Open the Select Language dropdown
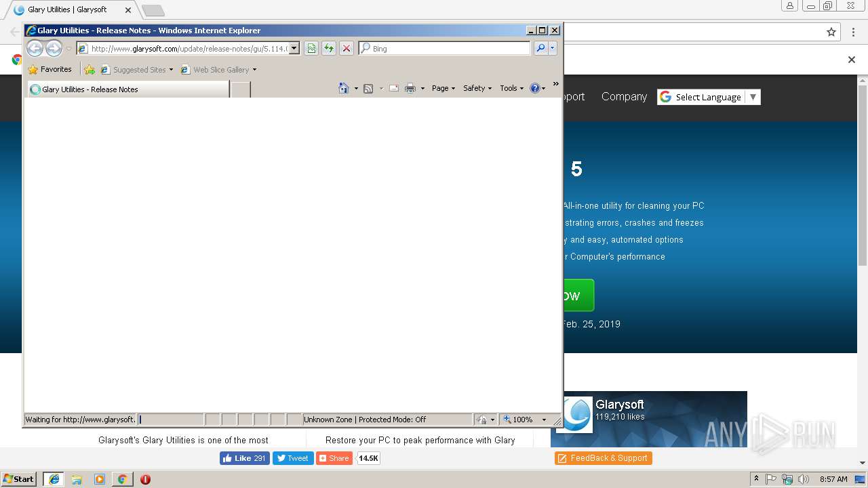 point(709,97)
